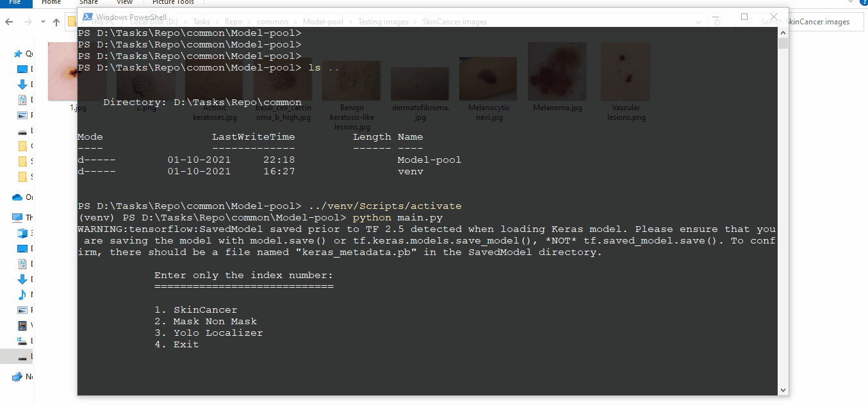Navigate to Tasks via the breadcrumb
The width and height of the screenshot is (868, 405).
(x=201, y=21)
